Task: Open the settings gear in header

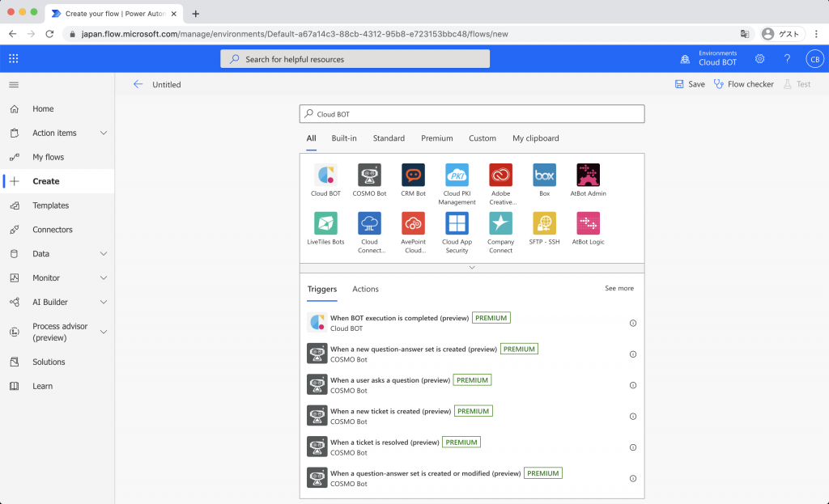Action: 759,58
